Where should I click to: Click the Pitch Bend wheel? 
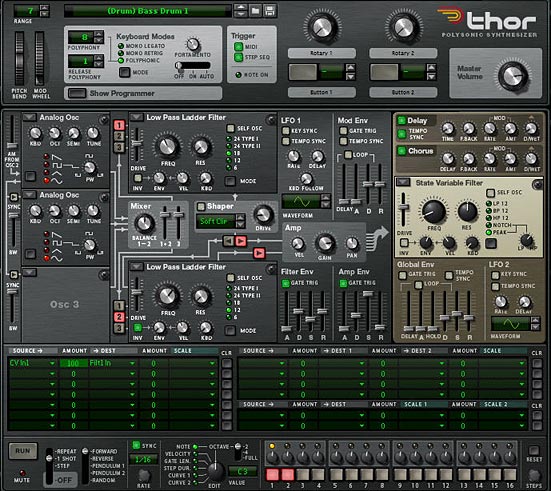(19, 58)
